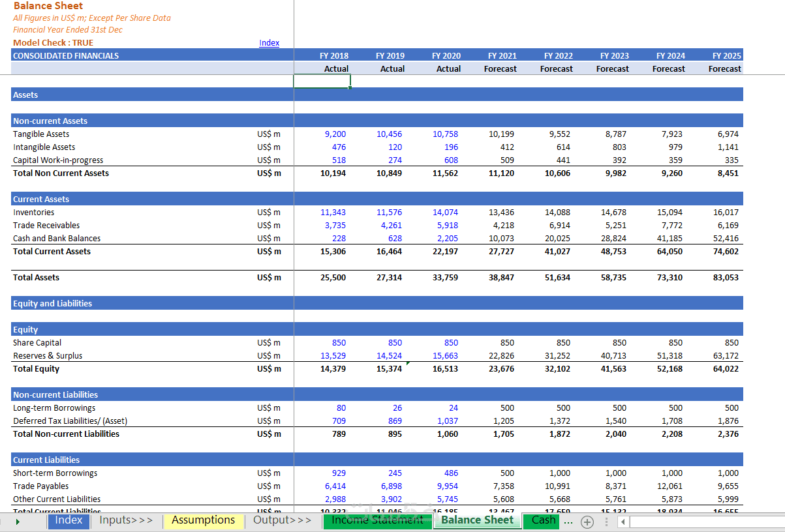Select the Assets section header

25,95
